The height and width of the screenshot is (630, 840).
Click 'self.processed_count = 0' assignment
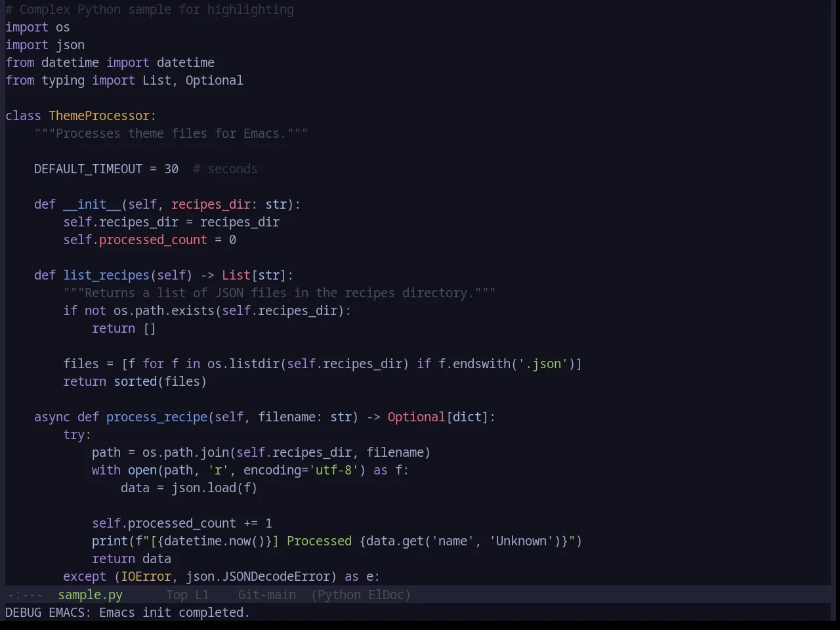tap(150, 240)
